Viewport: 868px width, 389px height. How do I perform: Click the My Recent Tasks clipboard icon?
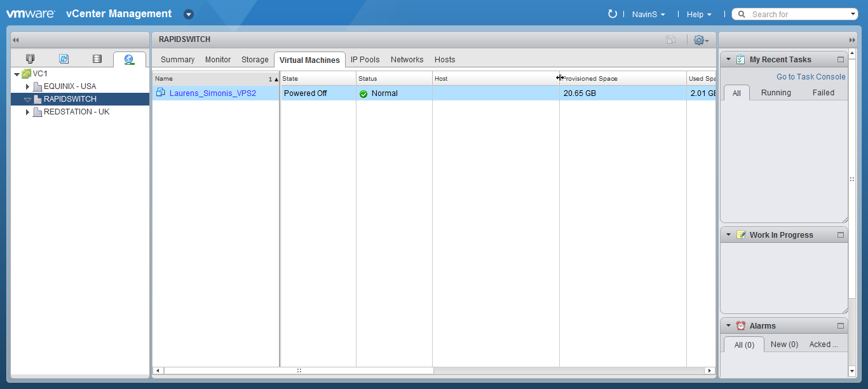(x=741, y=59)
